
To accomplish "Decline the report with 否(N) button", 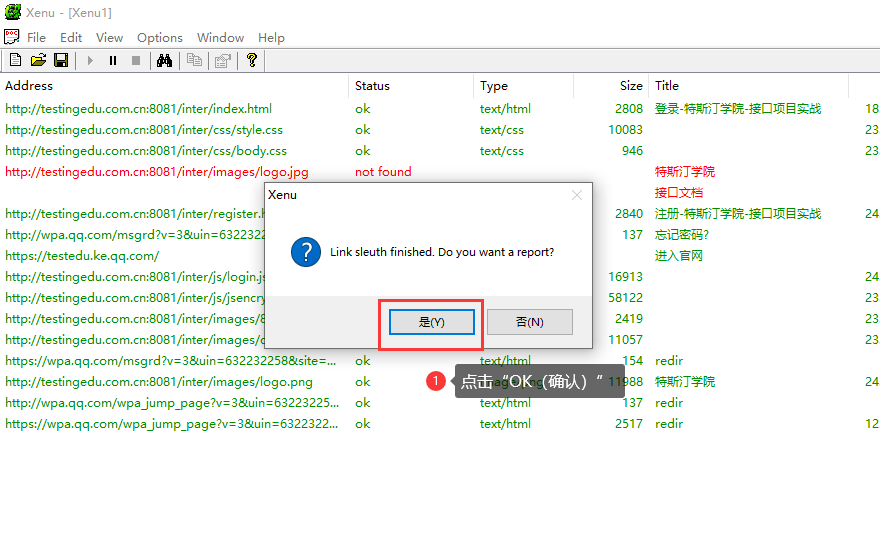I will (529, 322).
